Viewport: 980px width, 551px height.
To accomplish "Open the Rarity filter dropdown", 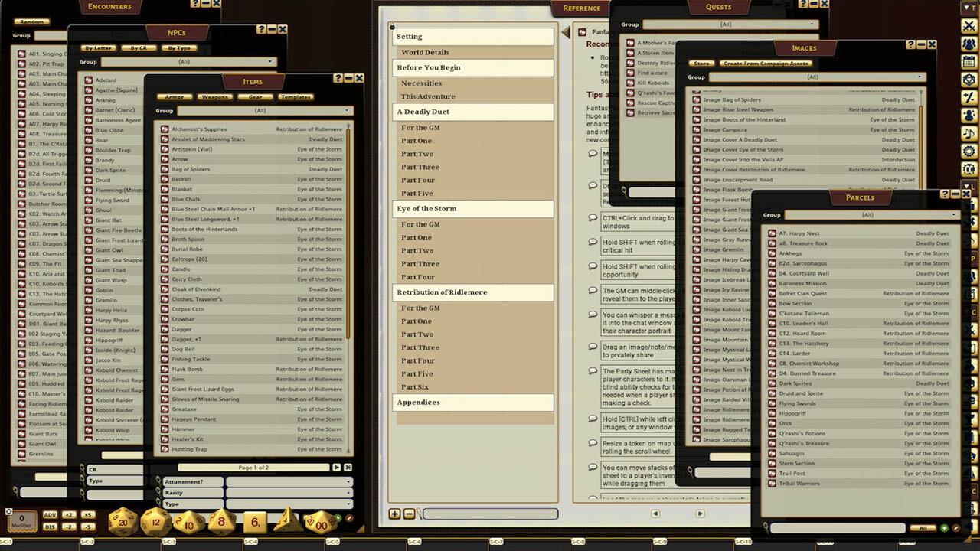I will (289, 493).
